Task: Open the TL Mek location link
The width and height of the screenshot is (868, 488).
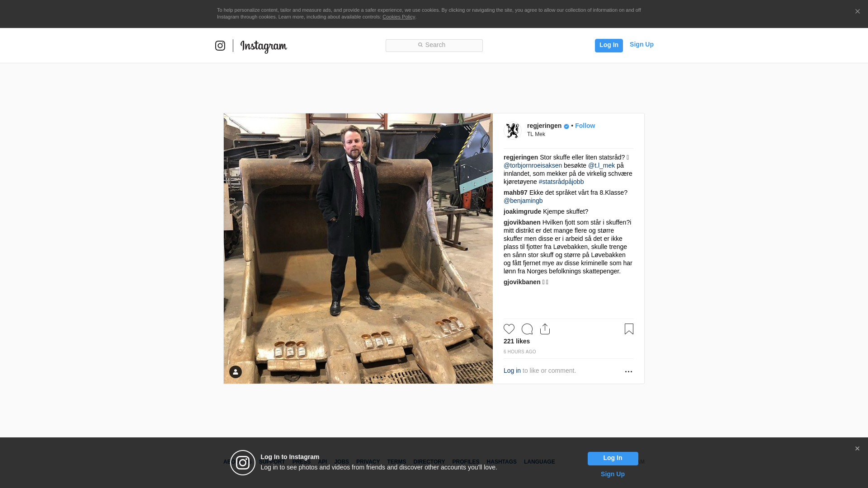Action: click(x=536, y=134)
